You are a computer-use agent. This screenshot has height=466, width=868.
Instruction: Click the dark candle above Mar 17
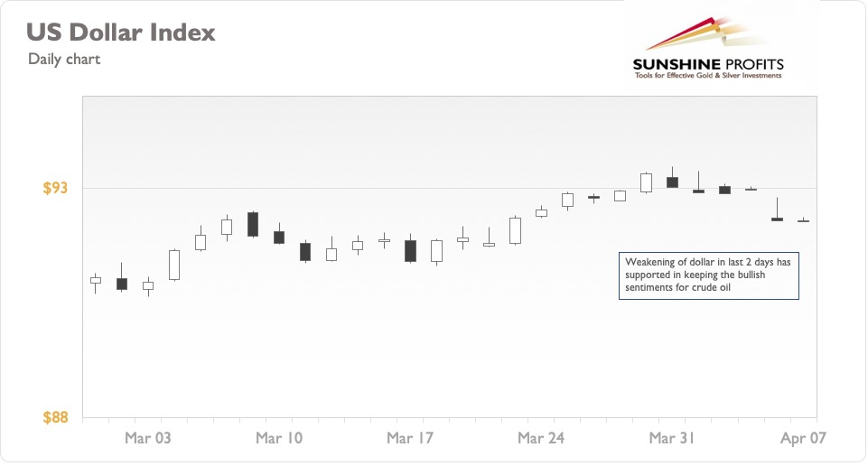[410, 251]
